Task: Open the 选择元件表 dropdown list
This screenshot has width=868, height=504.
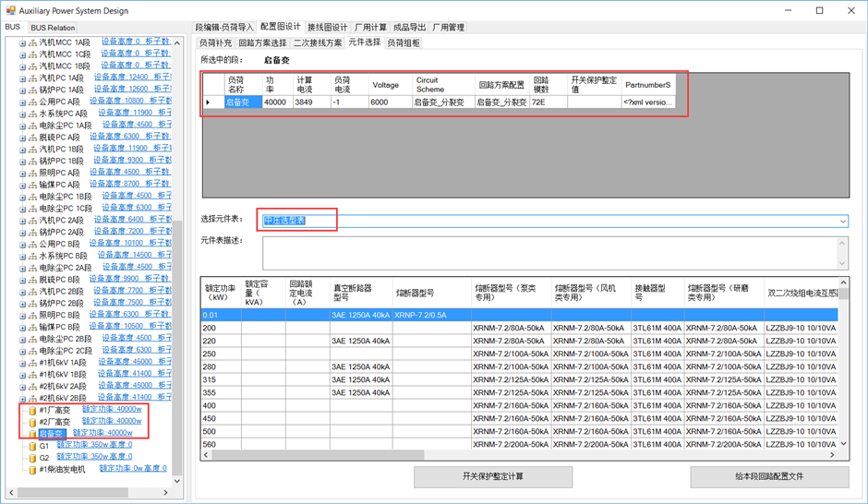Action: coord(842,222)
